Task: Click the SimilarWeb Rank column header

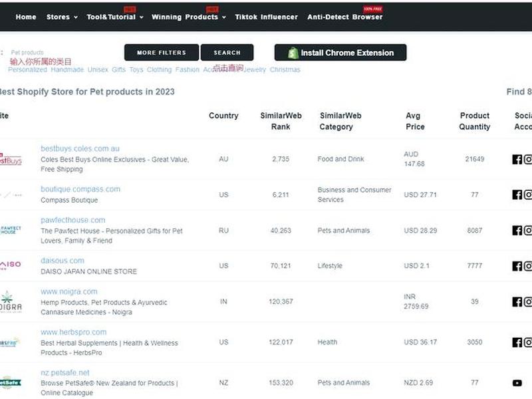Action: [x=281, y=121]
